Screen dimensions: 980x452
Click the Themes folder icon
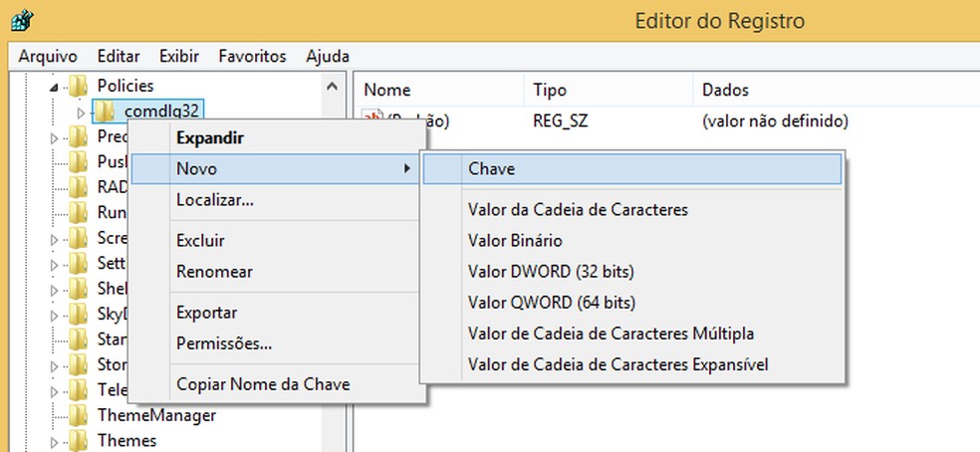tap(80, 440)
